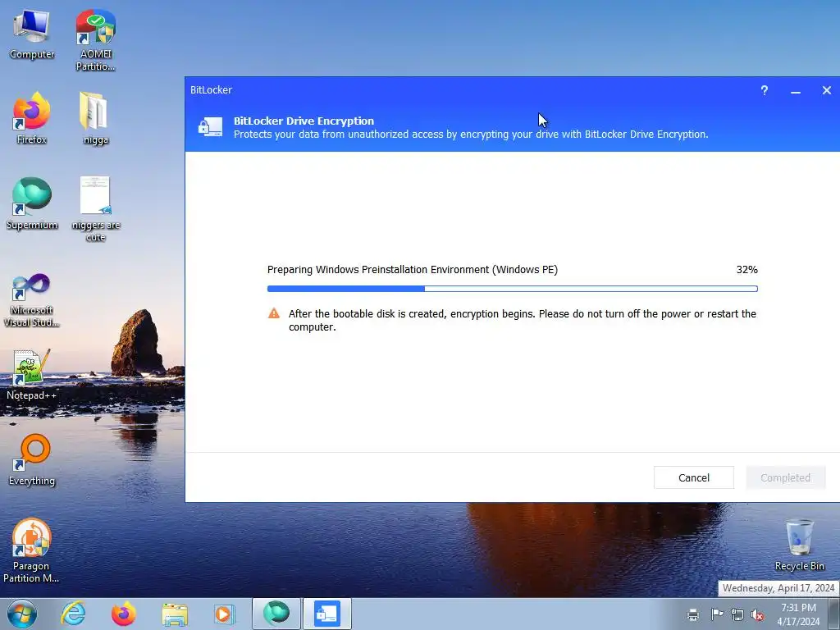Viewport: 840px width, 630px height.
Task: Click the Show desktop strip at taskbar end
Action: click(x=833, y=614)
